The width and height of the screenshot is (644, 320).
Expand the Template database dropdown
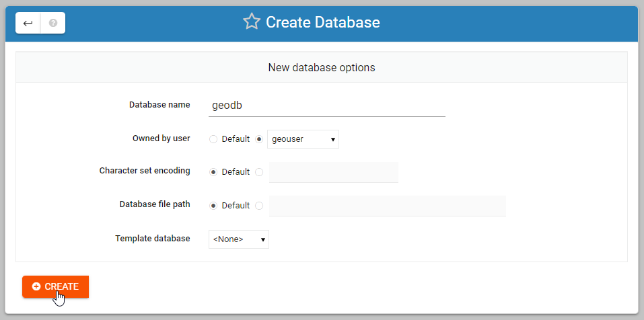pyautogui.click(x=238, y=239)
